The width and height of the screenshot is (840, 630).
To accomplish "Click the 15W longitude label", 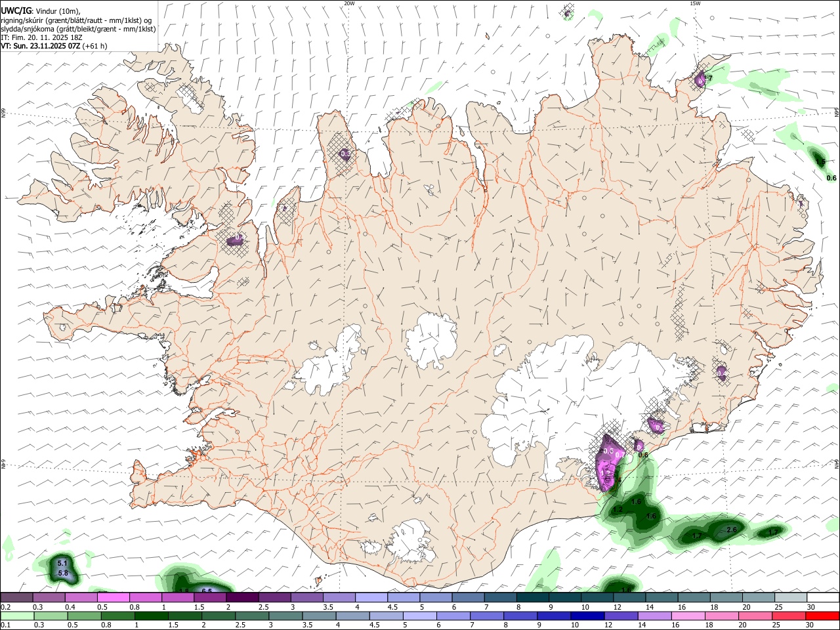I will (x=695, y=3).
